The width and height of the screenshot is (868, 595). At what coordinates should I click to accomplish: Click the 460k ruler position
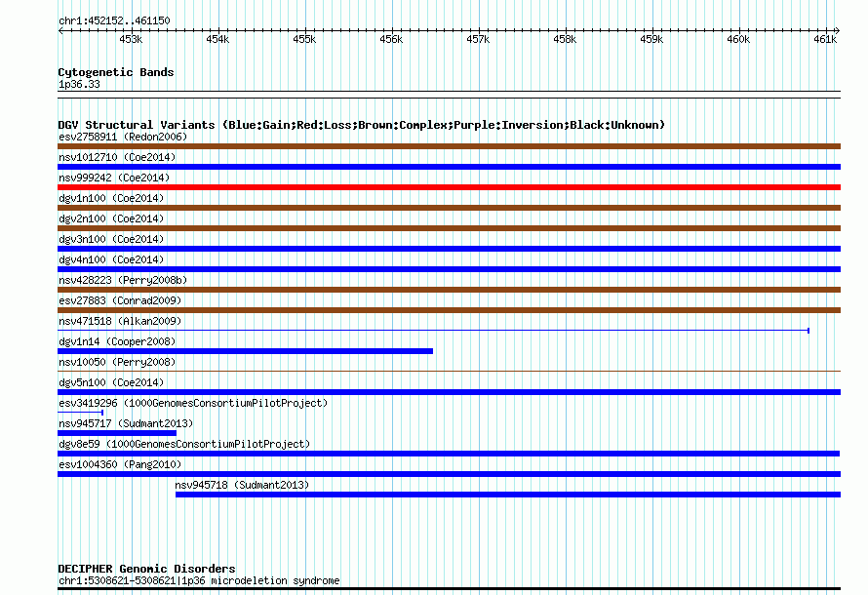pyautogui.click(x=738, y=39)
